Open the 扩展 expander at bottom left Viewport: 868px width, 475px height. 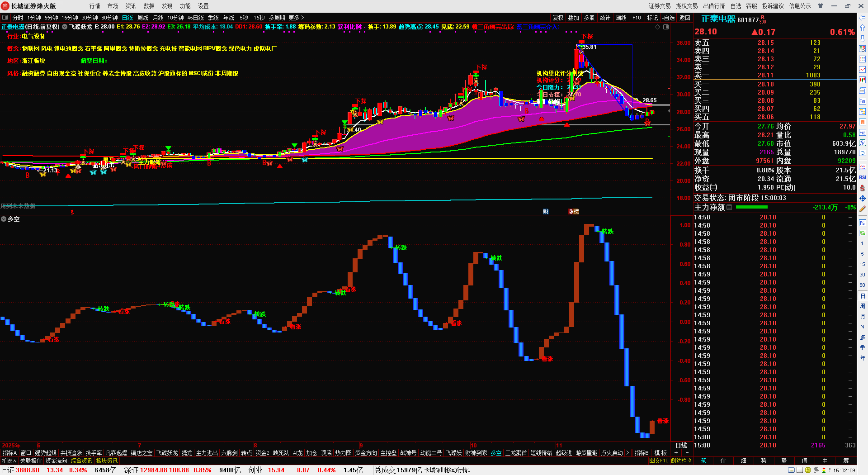click(x=9, y=461)
